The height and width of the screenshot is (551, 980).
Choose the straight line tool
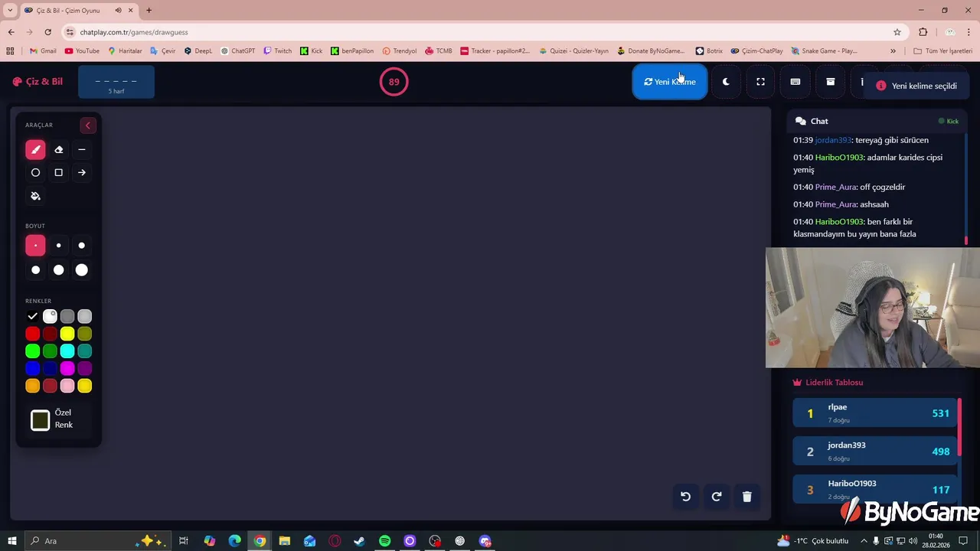pos(82,150)
